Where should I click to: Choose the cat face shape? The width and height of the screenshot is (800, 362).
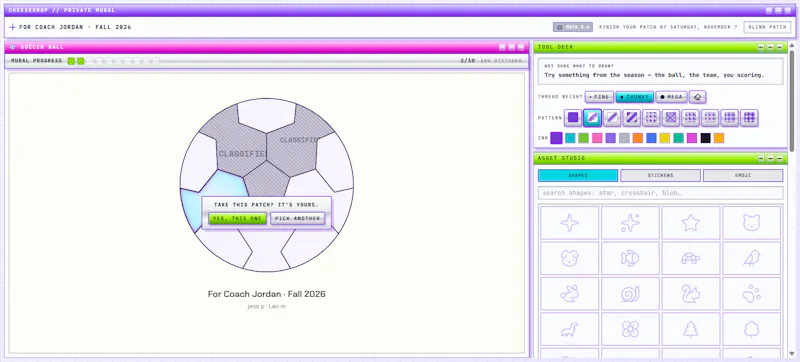point(752,223)
